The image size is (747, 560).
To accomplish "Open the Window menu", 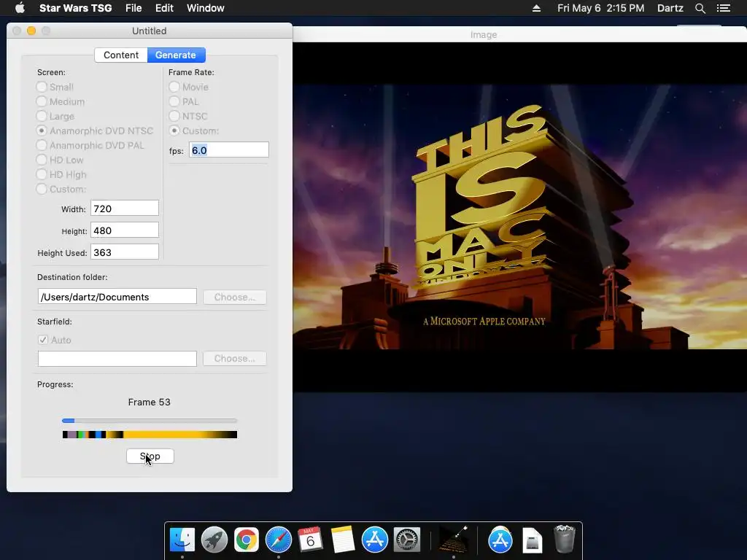I will coord(205,8).
